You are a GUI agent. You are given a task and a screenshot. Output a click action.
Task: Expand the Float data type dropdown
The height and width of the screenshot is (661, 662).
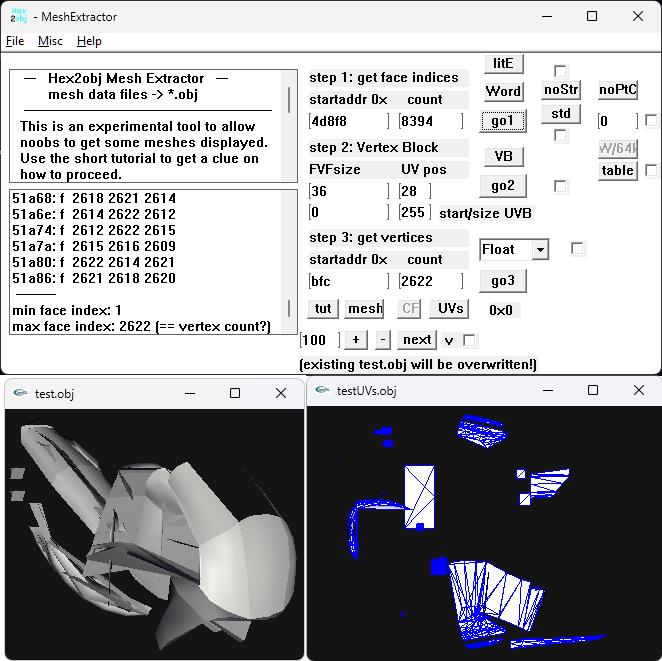[x=540, y=249]
